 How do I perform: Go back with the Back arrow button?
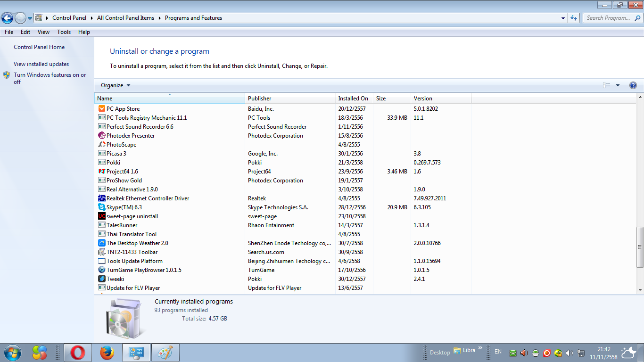pos(7,18)
